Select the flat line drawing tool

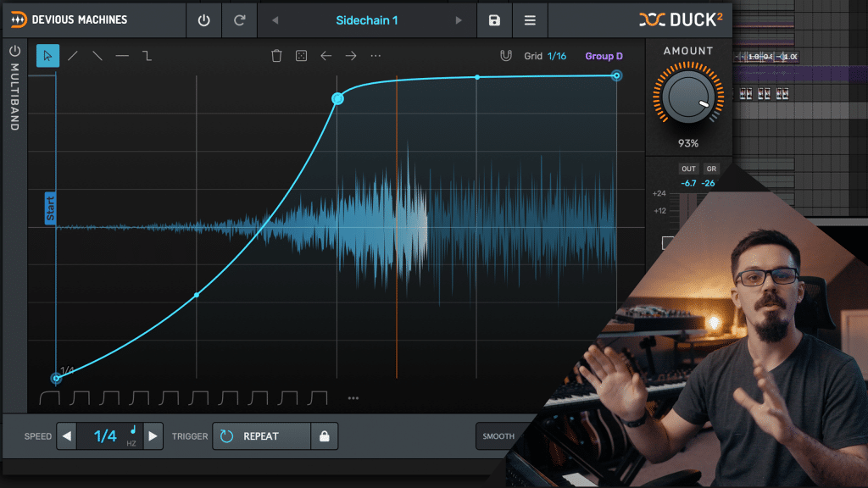click(x=122, y=56)
